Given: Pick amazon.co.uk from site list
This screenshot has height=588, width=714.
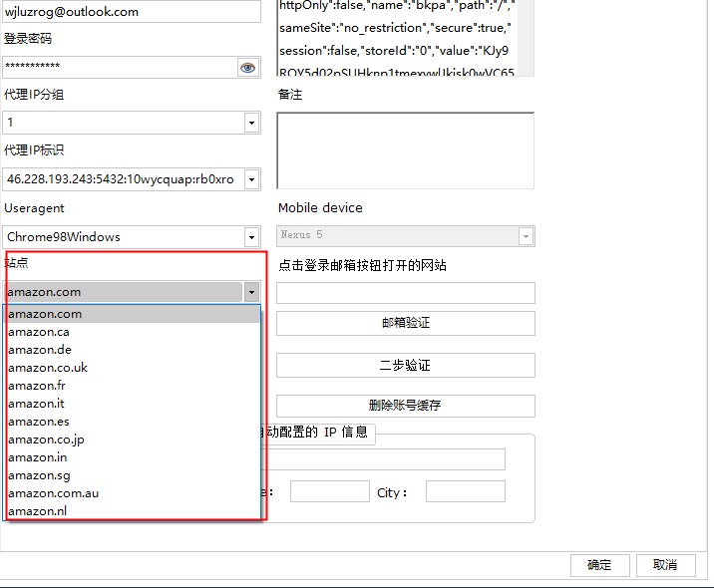Looking at the screenshot, I should pos(132,368).
